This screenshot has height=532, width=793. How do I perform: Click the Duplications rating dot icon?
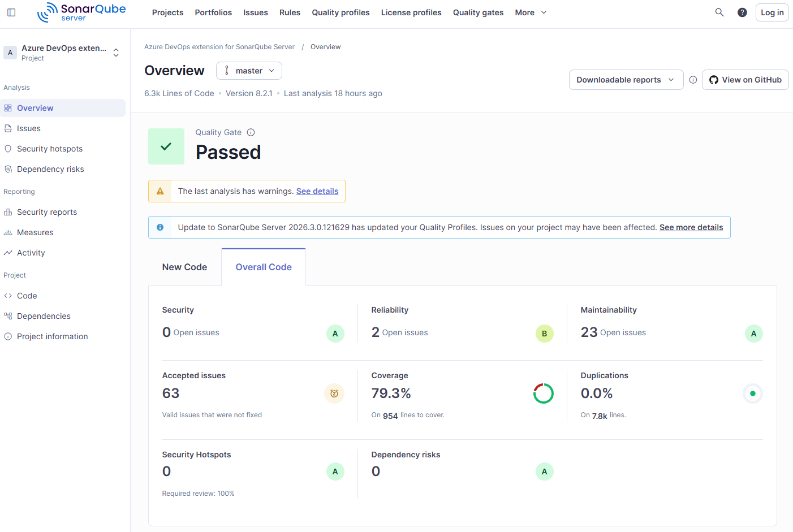[x=753, y=393]
